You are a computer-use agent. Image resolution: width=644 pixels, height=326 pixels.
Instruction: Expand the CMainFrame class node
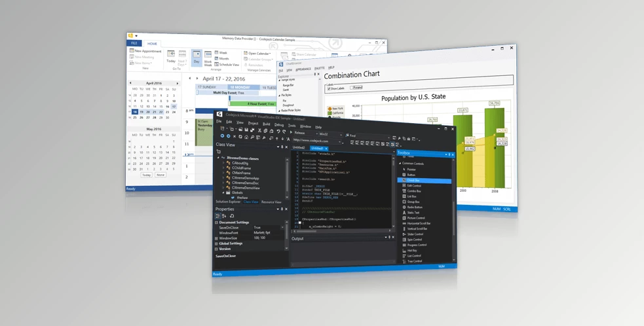pos(224,173)
